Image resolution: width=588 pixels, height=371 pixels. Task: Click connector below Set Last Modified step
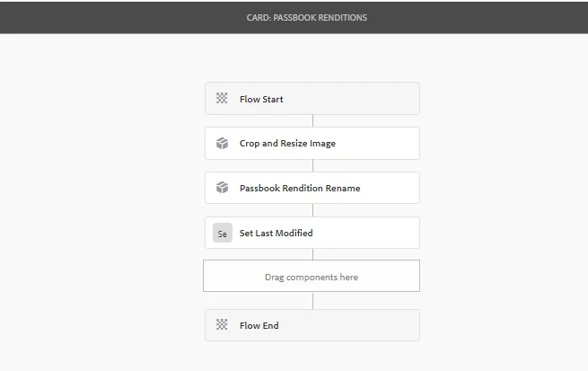click(312, 254)
